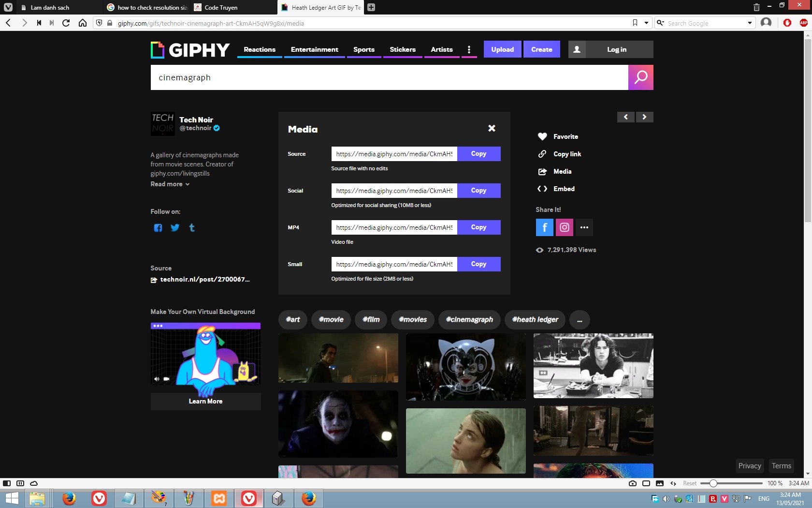Open the navigation more-options dots
The height and width of the screenshot is (508, 812).
(x=469, y=49)
